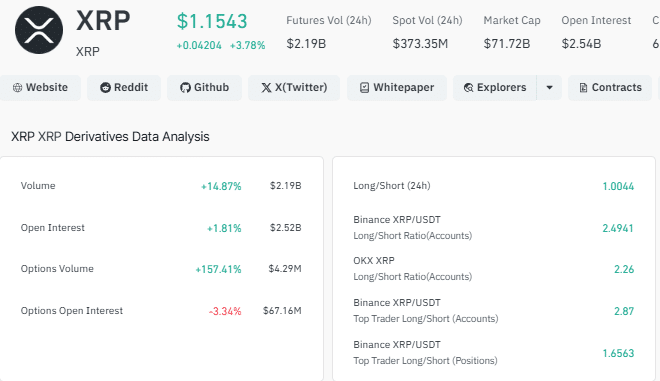Select the Options Volume row label
The image size is (660, 381).
click(57, 269)
